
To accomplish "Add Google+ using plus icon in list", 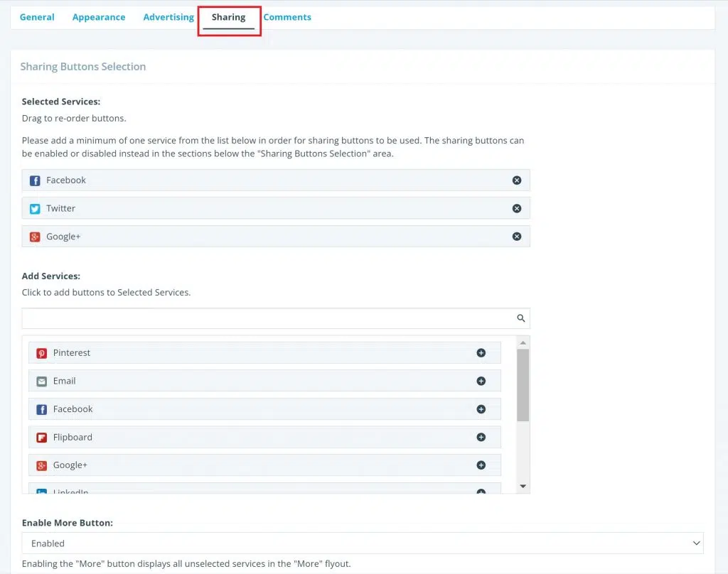I will tap(481, 465).
